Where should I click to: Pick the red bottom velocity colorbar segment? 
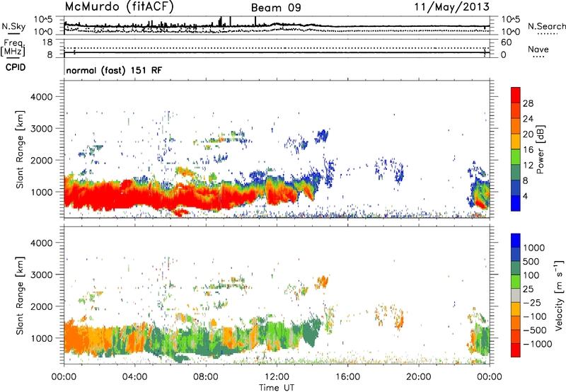pyautogui.click(x=516, y=350)
